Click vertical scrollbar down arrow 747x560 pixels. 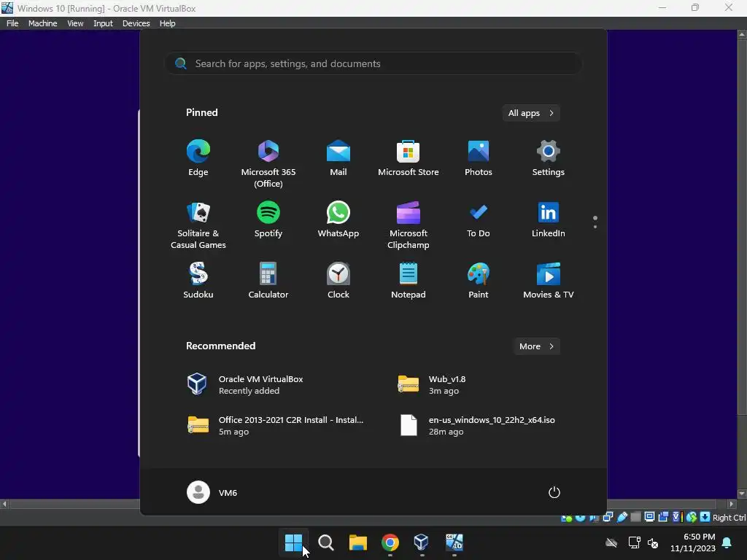click(x=742, y=494)
